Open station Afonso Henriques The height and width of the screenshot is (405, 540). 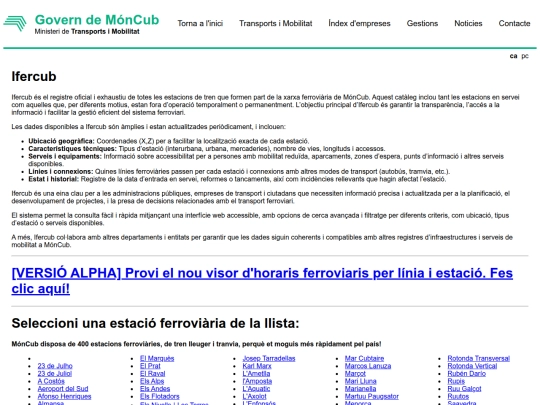tap(64, 396)
